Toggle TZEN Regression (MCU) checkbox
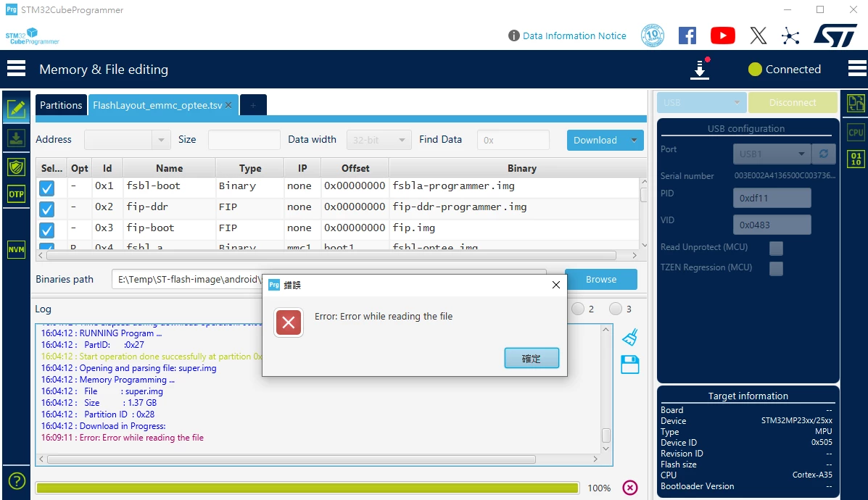868x500 pixels. click(x=776, y=269)
